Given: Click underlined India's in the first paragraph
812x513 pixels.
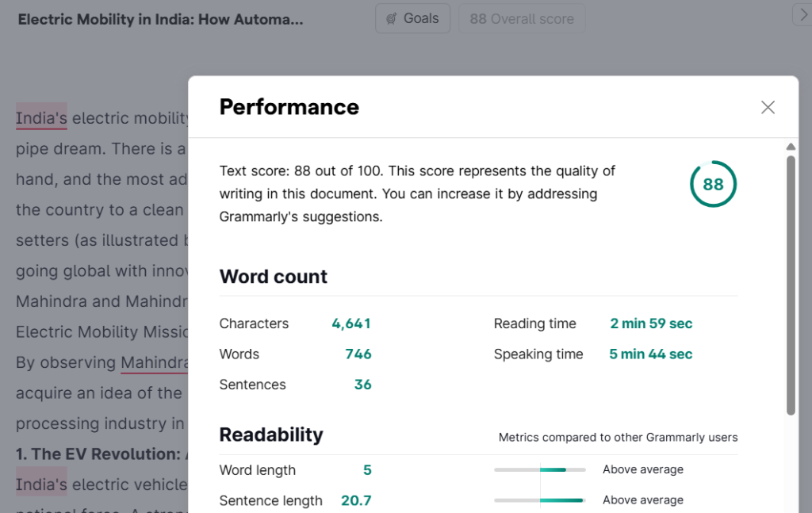Looking at the screenshot, I should tap(41, 119).
